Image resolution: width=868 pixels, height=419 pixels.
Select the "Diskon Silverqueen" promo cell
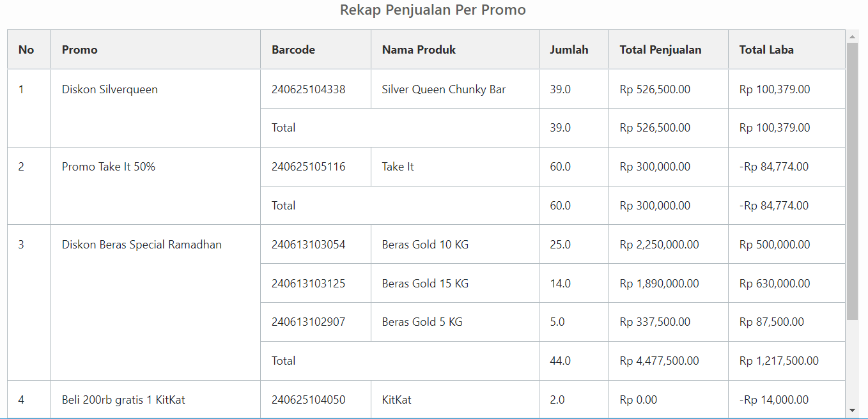[110, 89]
